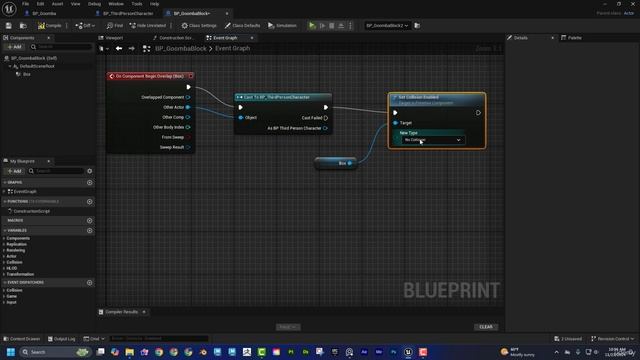Click the icon next to the debug object dropdown
The height and width of the screenshot is (360, 640).
click(417, 26)
